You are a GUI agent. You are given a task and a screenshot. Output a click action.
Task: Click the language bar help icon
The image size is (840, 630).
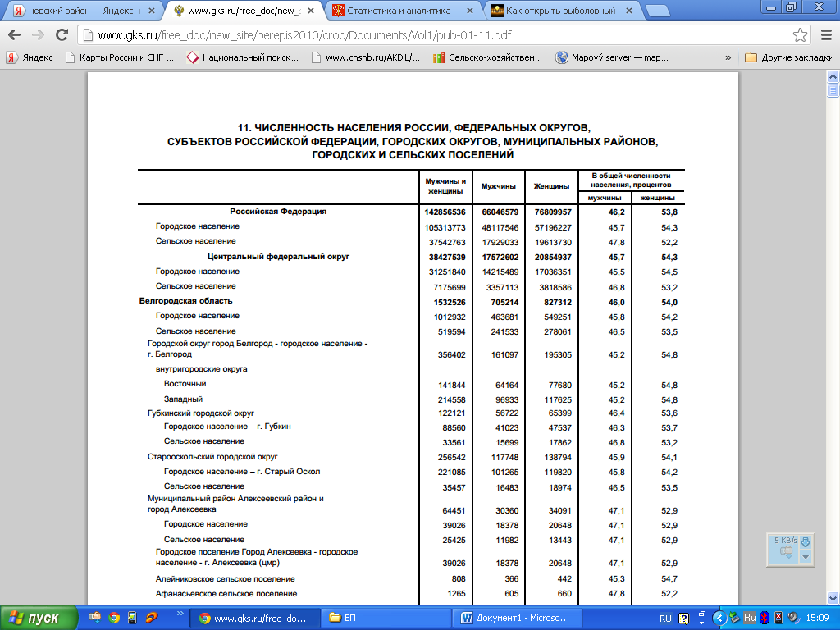point(684,619)
